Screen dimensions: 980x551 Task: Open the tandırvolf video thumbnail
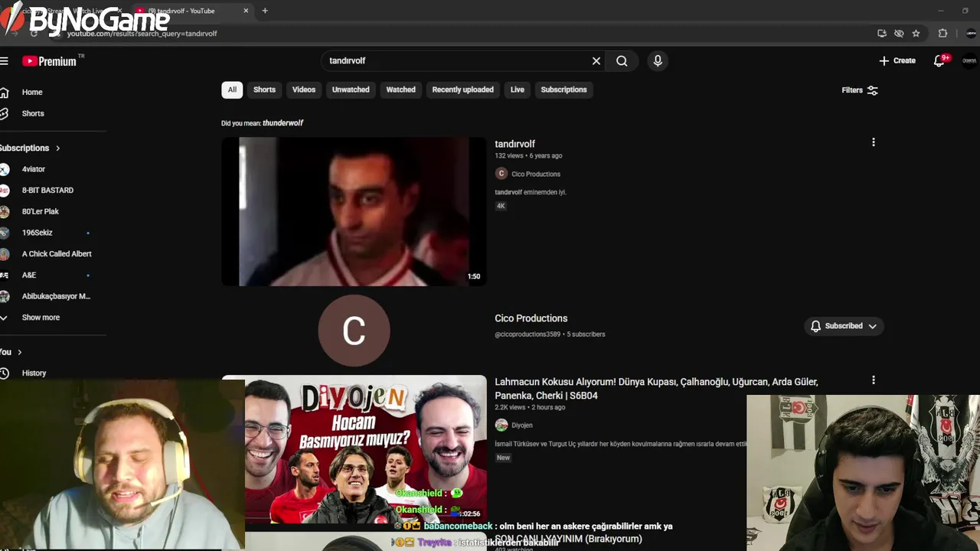point(354,211)
